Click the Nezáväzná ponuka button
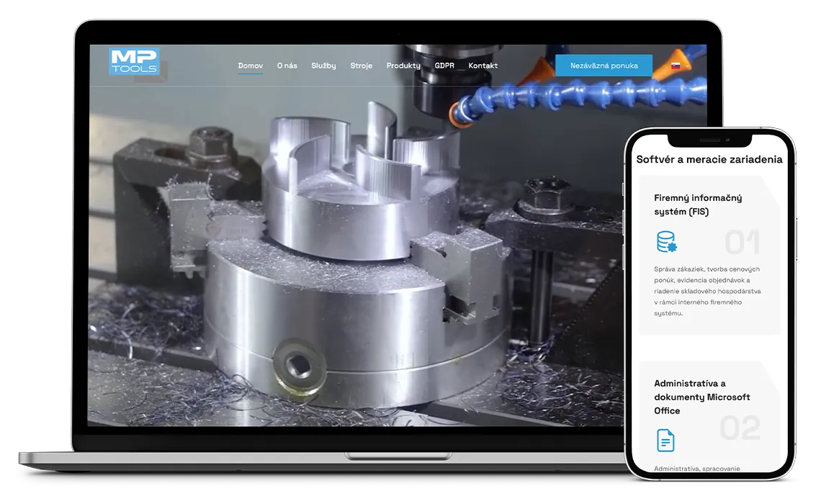 pyautogui.click(x=604, y=66)
